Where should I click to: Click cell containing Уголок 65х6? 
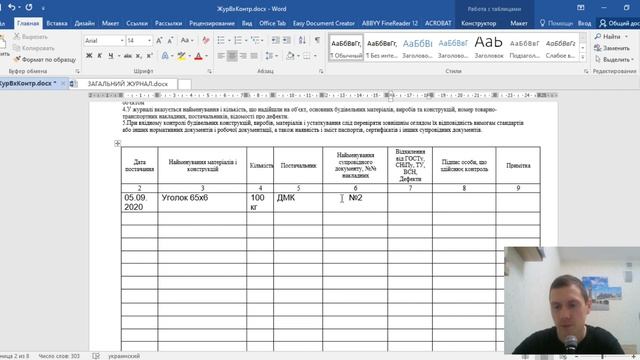202,202
